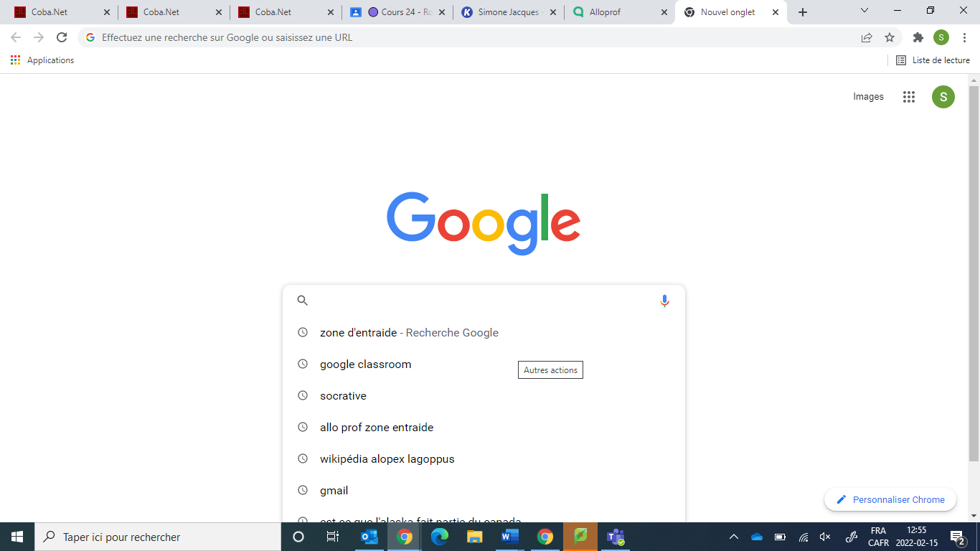Switch to the Alloprof tab
Image resolution: width=980 pixels, height=551 pixels.
pyautogui.click(x=620, y=12)
